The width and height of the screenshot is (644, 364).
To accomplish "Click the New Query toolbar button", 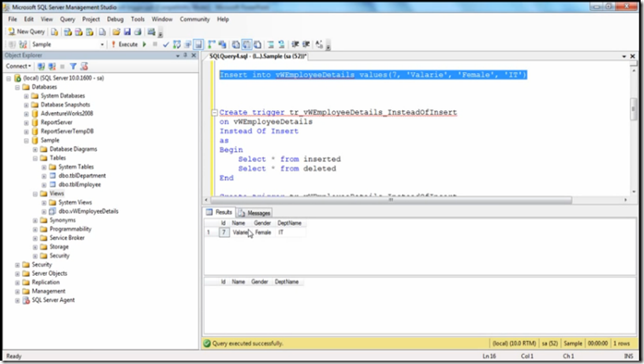I will pyautogui.click(x=26, y=31).
